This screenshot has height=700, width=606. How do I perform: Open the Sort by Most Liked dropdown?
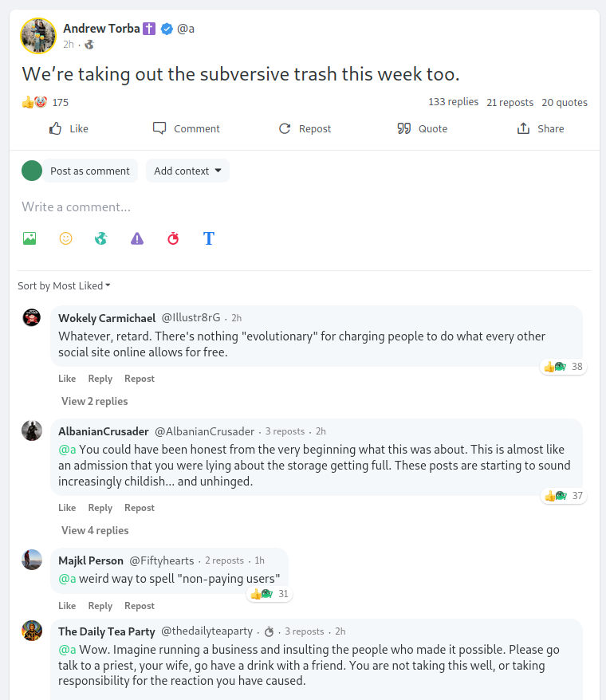[65, 285]
